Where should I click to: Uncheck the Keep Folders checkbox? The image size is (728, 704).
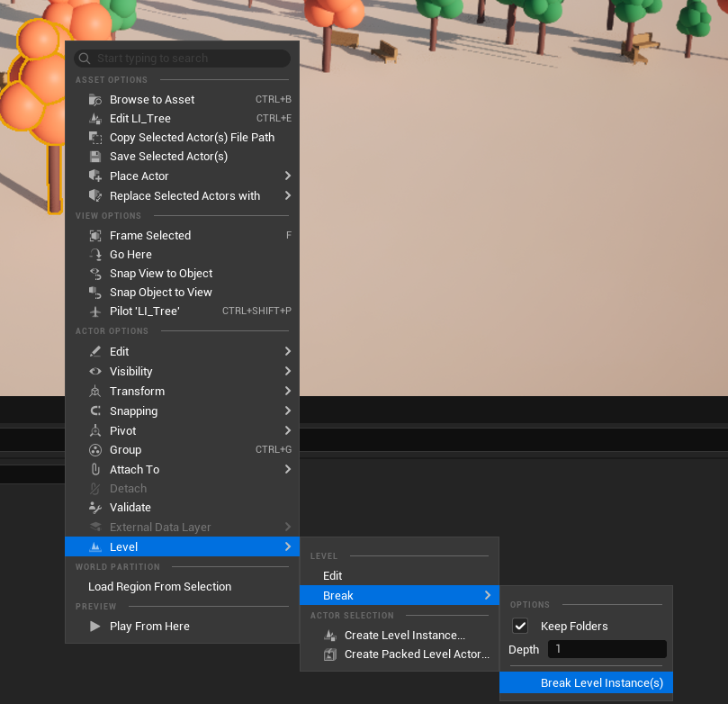(x=520, y=626)
